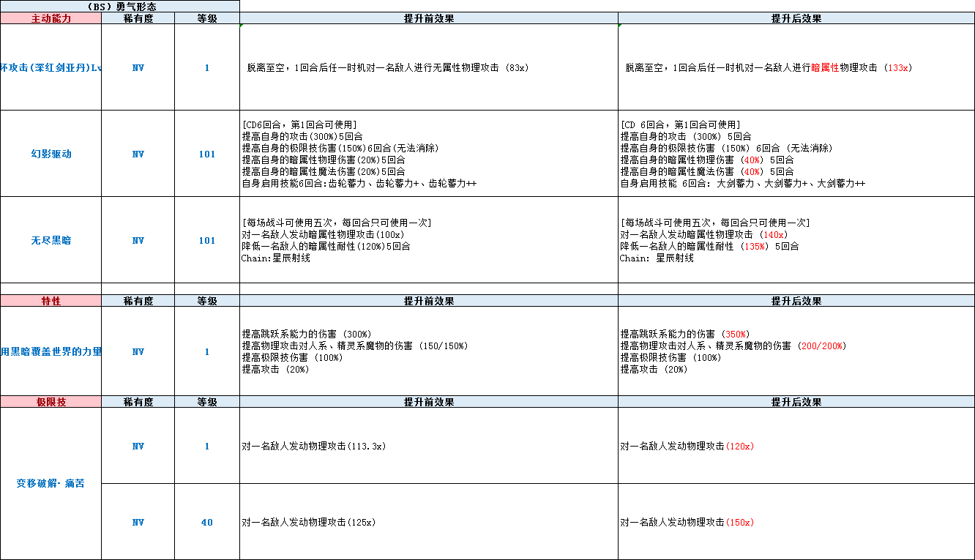Select the 133x upgraded attack effect cell
The image size is (975, 560).
pyautogui.click(x=796, y=67)
